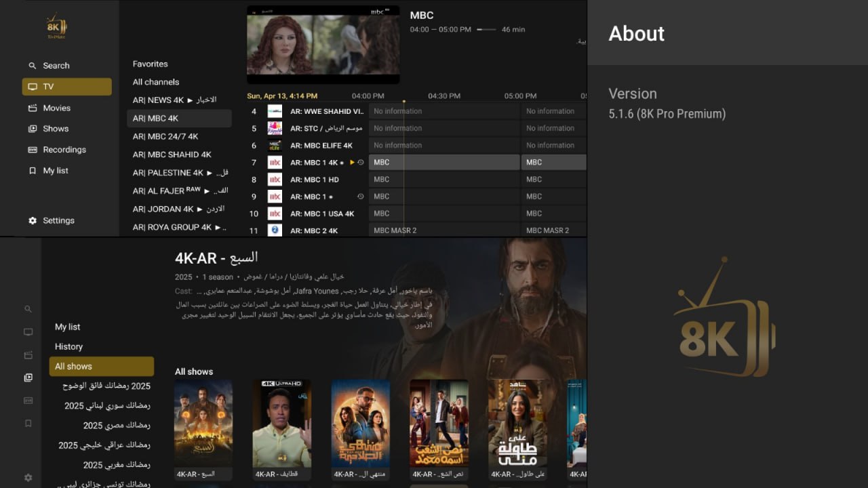Viewport: 868px width, 488px height.
Task: Select the History item in the shows list
Action: point(68,346)
